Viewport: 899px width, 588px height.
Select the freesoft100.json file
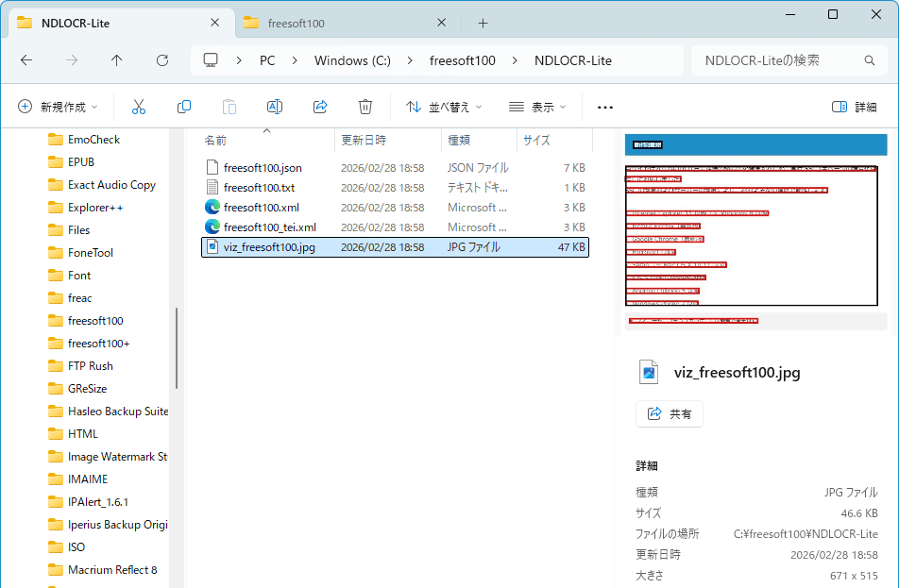point(263,167)
